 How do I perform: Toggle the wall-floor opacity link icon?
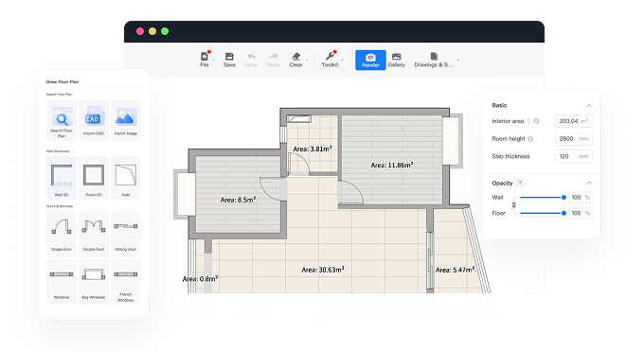514,205
